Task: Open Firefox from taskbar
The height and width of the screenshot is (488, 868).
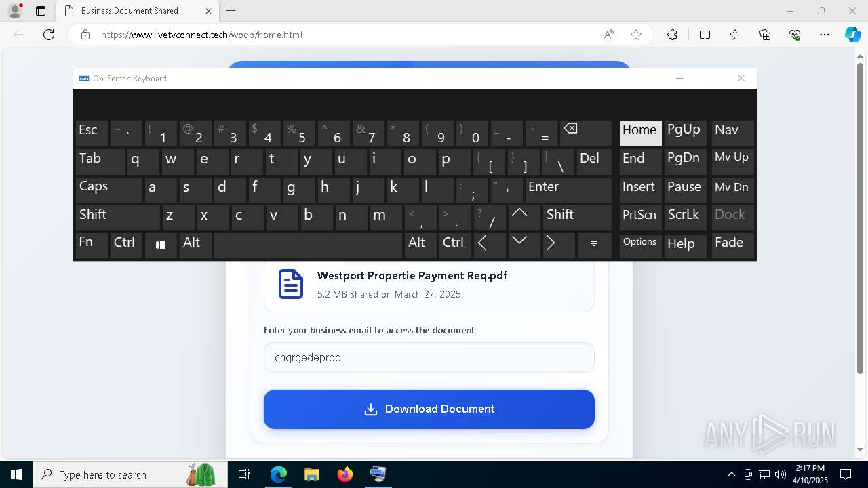Action: [x=345, y=474]
